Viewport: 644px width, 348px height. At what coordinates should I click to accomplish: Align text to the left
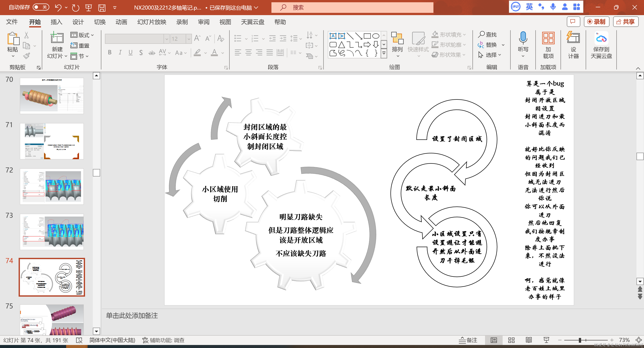(238, 52)
